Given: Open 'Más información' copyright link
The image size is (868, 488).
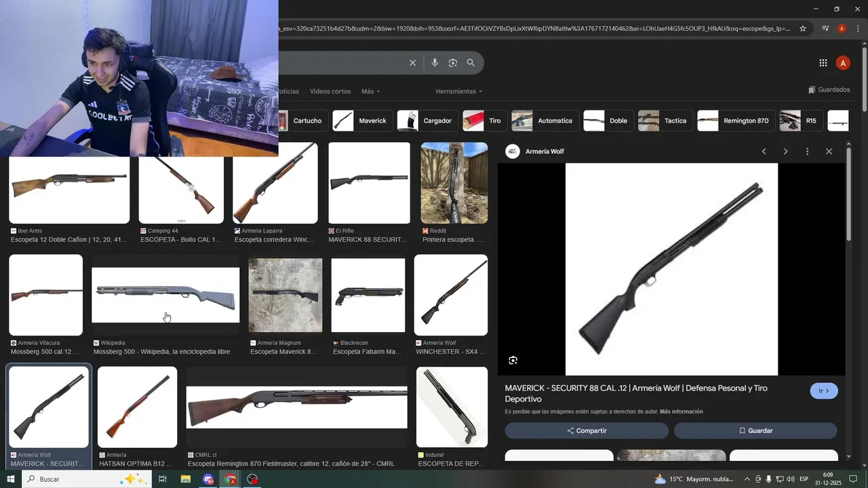Looking at the screenshot, I should click(x=681, y=411).
